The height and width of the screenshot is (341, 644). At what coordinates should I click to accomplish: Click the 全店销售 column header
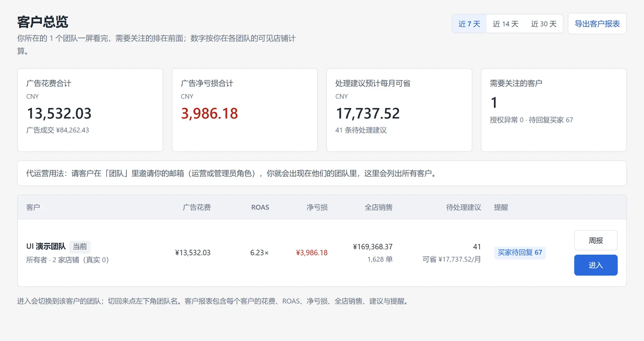click(379, 207)
